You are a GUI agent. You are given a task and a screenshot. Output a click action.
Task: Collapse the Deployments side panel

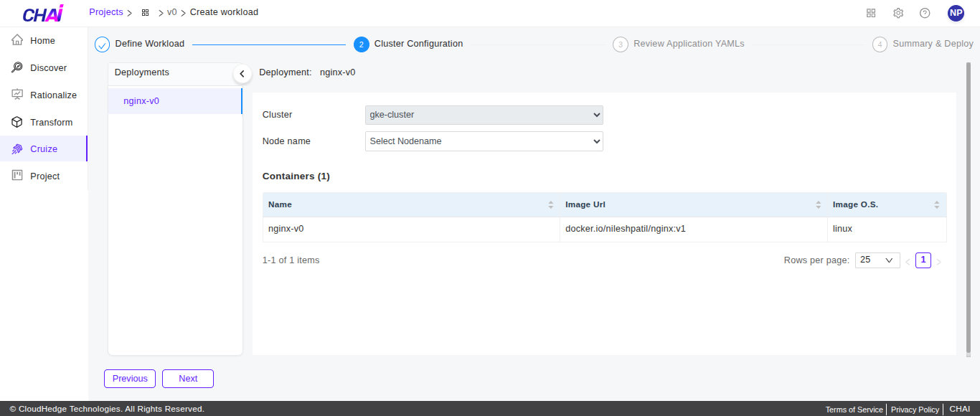click(x=242, y=73)
